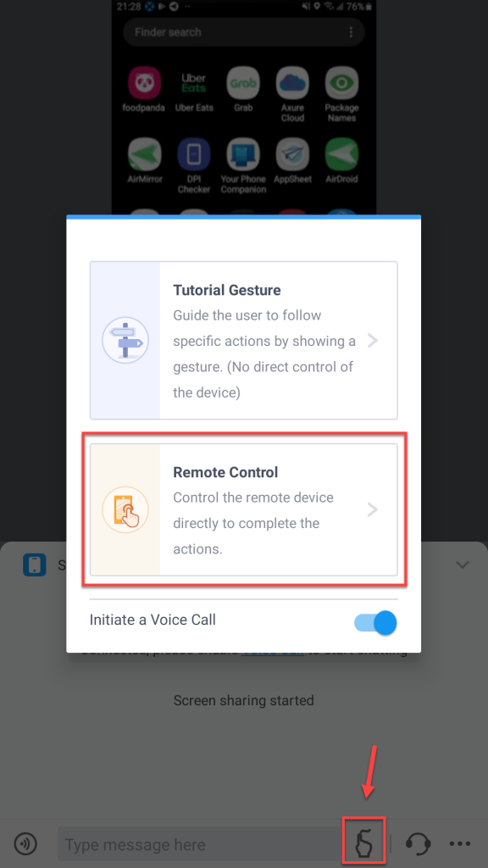Collapse the chat panel with down chevron
Image resolution: width=488 pixels, height=868 pixels.
click(x=462, y=565)
